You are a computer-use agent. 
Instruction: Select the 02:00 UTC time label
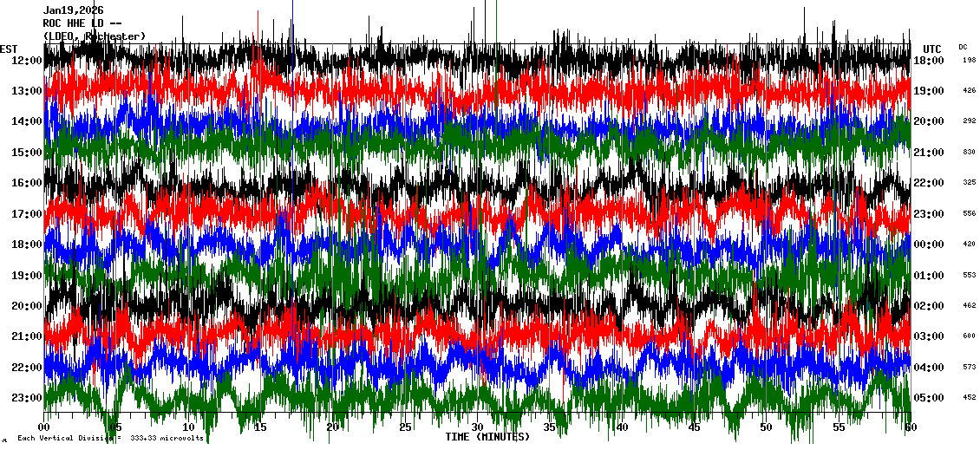click(928, 305)
